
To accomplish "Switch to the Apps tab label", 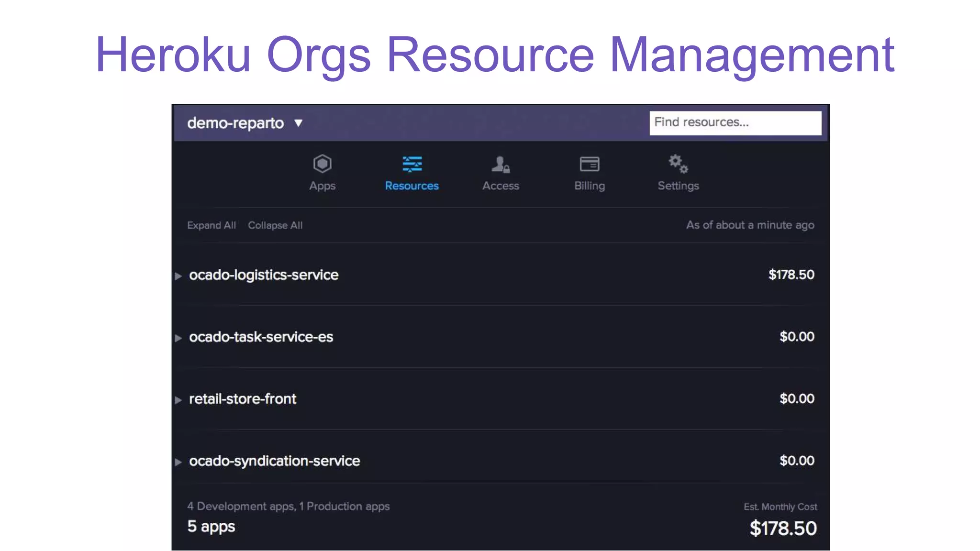I will (x=322, y=186).
